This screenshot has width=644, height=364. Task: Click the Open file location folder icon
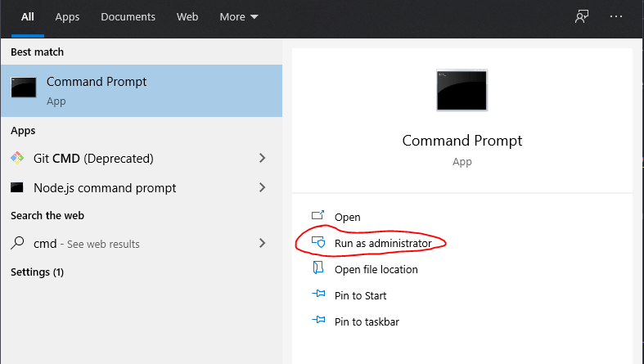[x=318, y=267]
